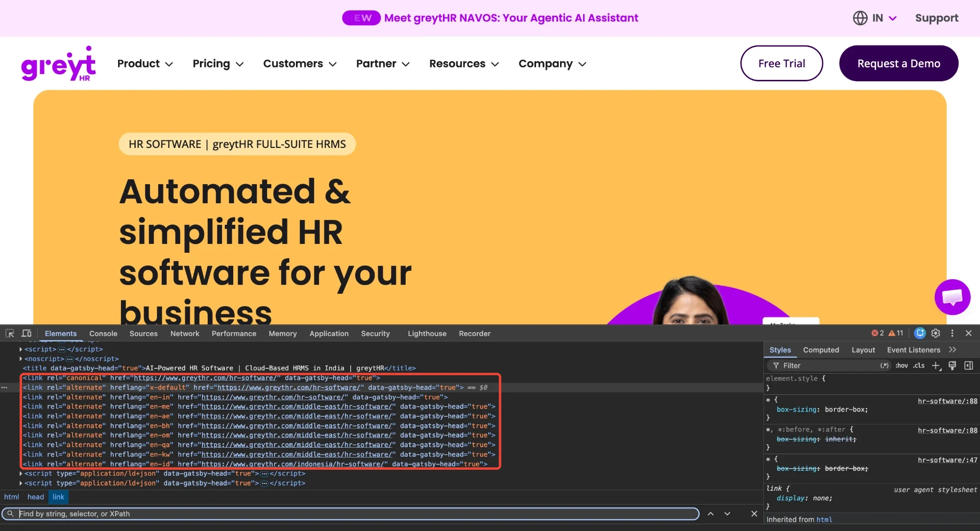Viewport: 980px width, 531px height.
Task: Click the globe region icon
Action: pos(860,18)
